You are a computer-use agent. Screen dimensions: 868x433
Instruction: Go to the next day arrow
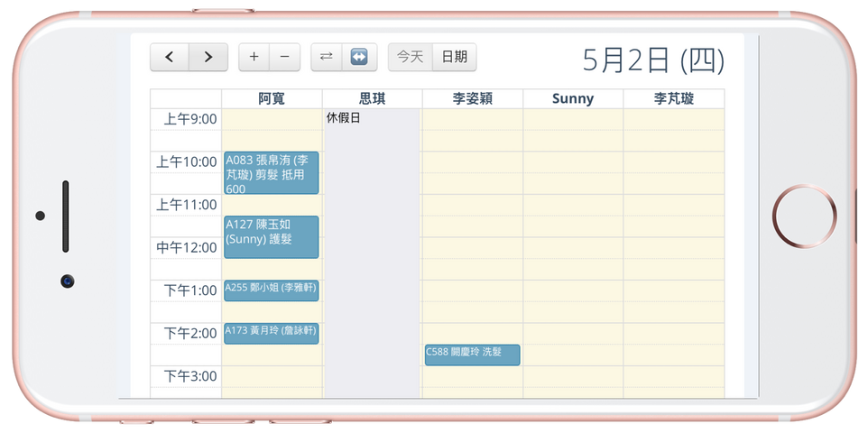click(x=208, y=57)
